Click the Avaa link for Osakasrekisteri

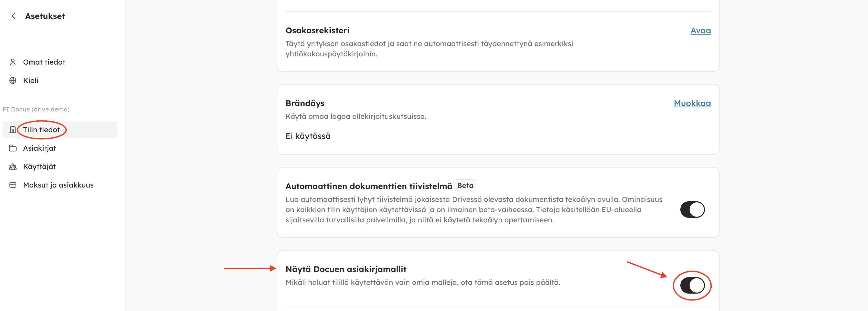(x=701, y=30)
